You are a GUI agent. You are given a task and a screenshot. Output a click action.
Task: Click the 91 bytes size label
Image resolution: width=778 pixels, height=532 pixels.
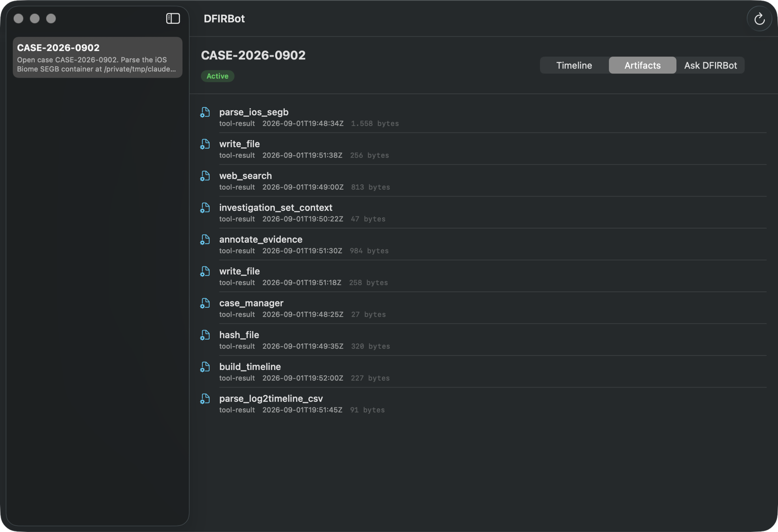[367, 410]
